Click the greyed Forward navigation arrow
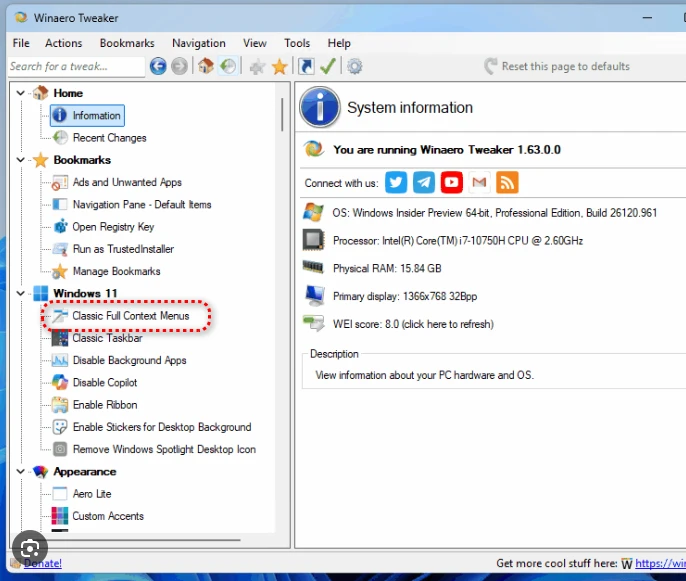 tap(179, 66)
